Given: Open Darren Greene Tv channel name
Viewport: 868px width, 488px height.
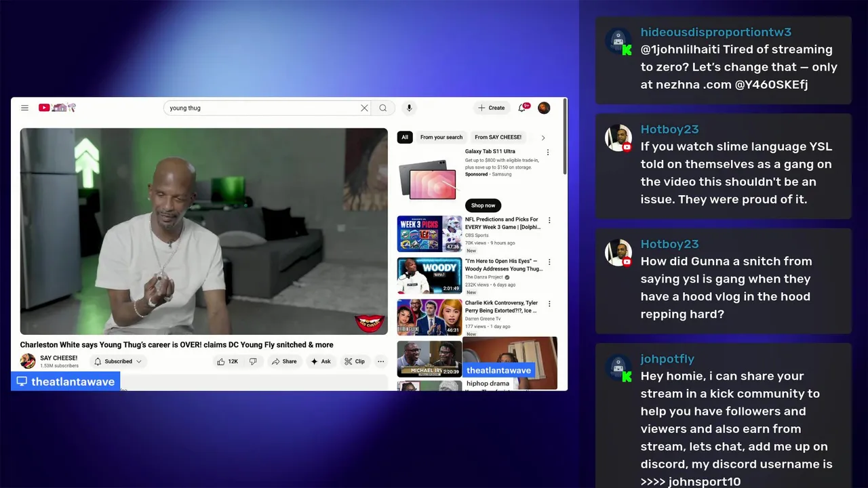Looking at the screenshot, I should coord(483,319).
